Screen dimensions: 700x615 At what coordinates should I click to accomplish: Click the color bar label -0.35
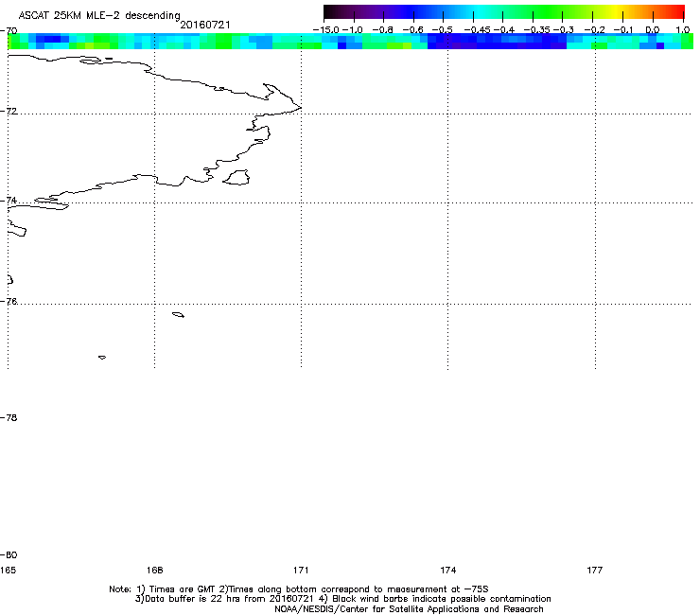point(537,30)
